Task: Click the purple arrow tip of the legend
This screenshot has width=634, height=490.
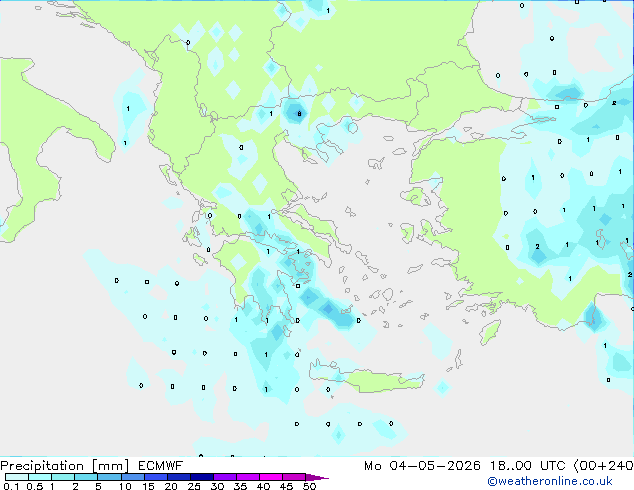Action: [317, 477]
